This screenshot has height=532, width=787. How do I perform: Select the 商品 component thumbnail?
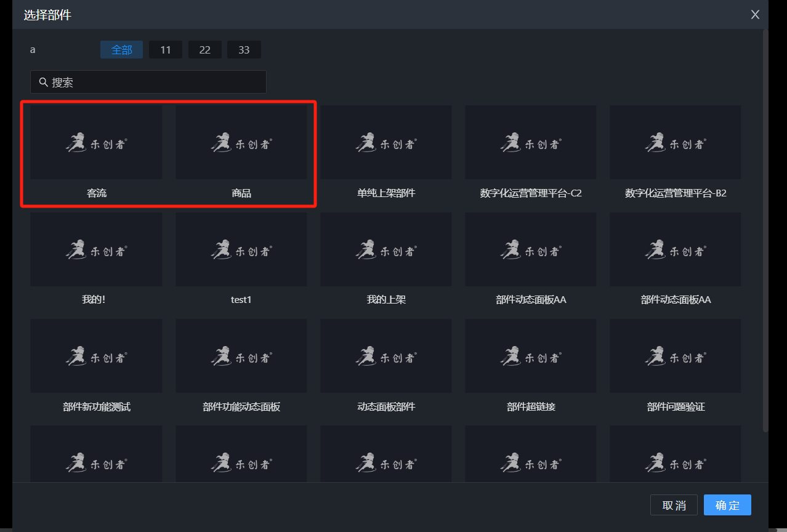click(x=241, y=143)
